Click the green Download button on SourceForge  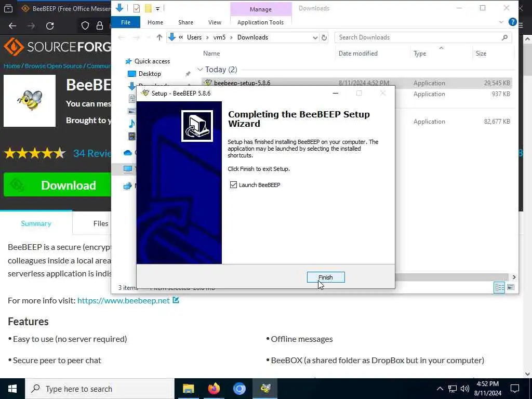(x=57, y=185)
